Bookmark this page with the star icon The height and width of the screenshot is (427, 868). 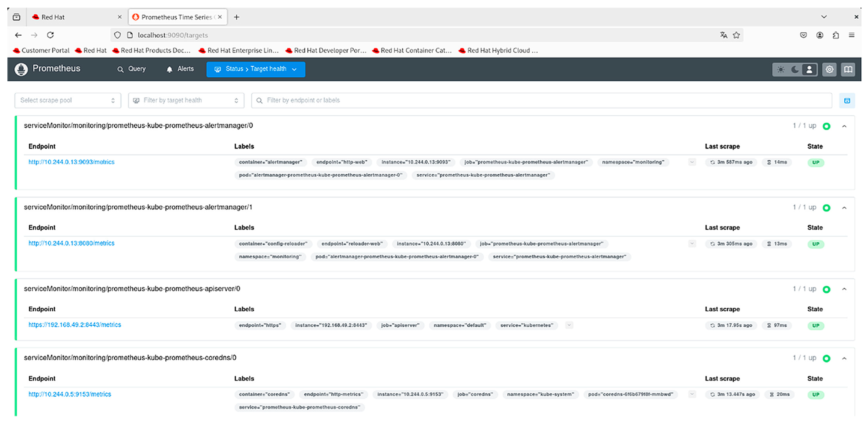coord(736,35)
